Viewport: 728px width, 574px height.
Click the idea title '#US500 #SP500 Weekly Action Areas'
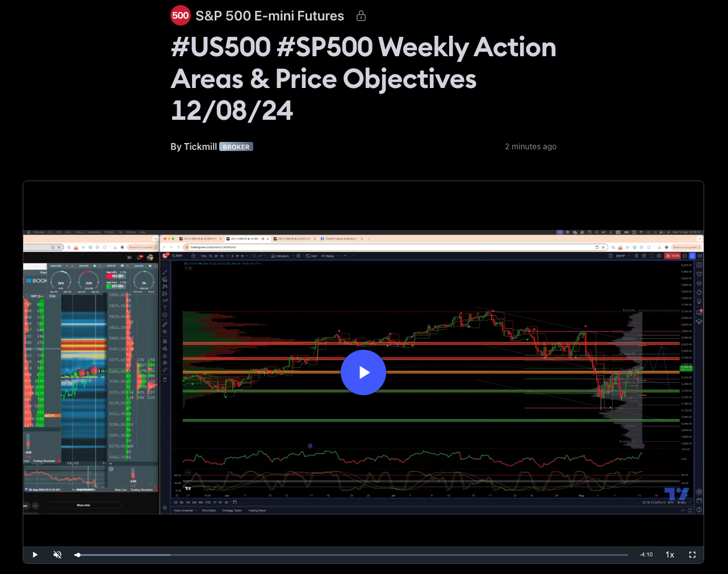click(x=363, y=79)
